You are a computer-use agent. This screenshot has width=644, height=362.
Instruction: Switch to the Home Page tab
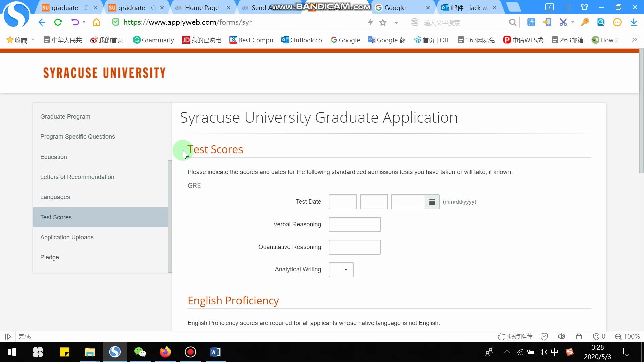(x=202, y=7)
